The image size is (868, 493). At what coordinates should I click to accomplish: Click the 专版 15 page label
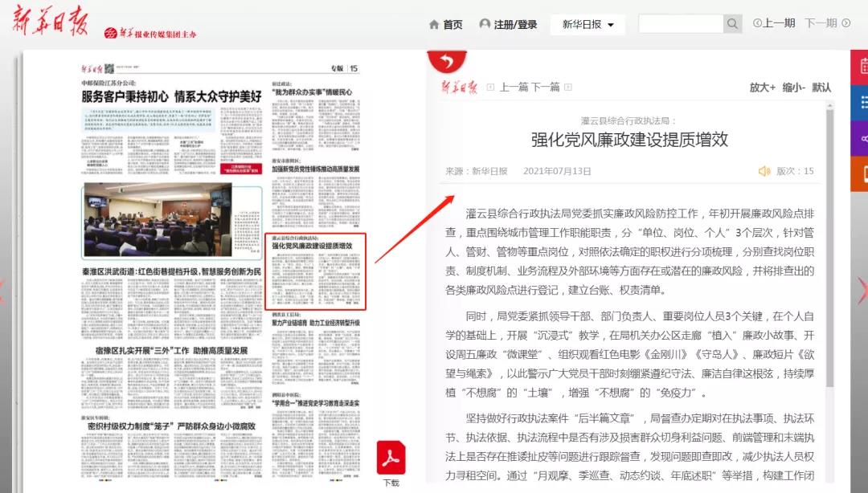(x=344, y=68)
